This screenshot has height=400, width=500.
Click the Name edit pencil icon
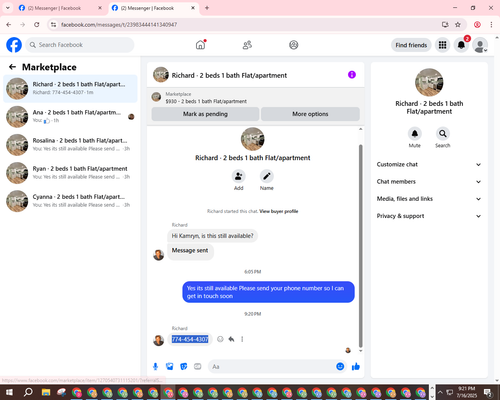point(267,176)
